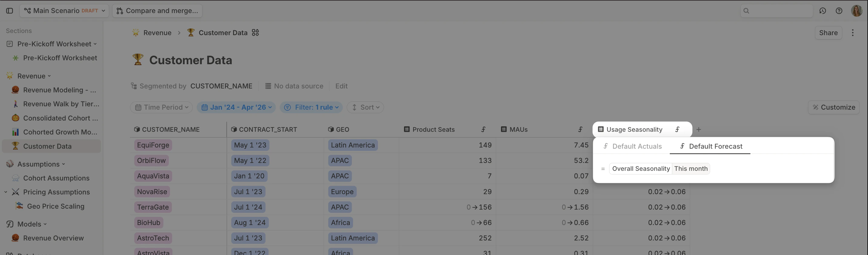Open the help question mark icon
The width and height of the screenshot is (868, 255).
tap(839, 11)
